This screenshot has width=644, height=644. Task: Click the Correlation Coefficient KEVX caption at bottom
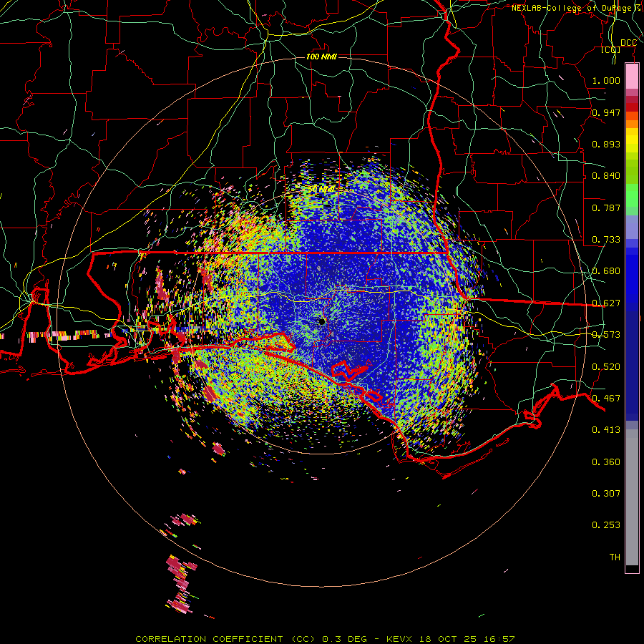point(325,639)
